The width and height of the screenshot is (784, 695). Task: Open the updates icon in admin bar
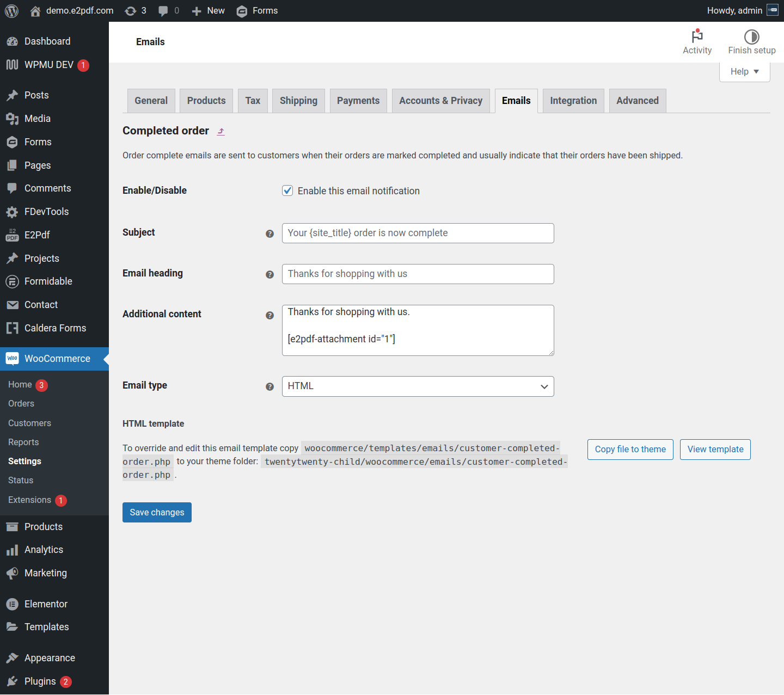click(131, 11)
